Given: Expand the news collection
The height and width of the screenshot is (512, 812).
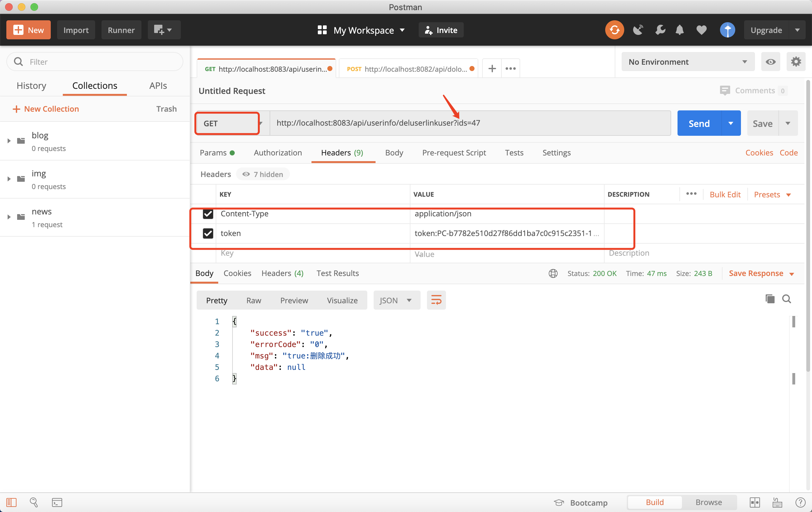Looking at the screenshot, I should pyautogui.click(x=9, y=217).
